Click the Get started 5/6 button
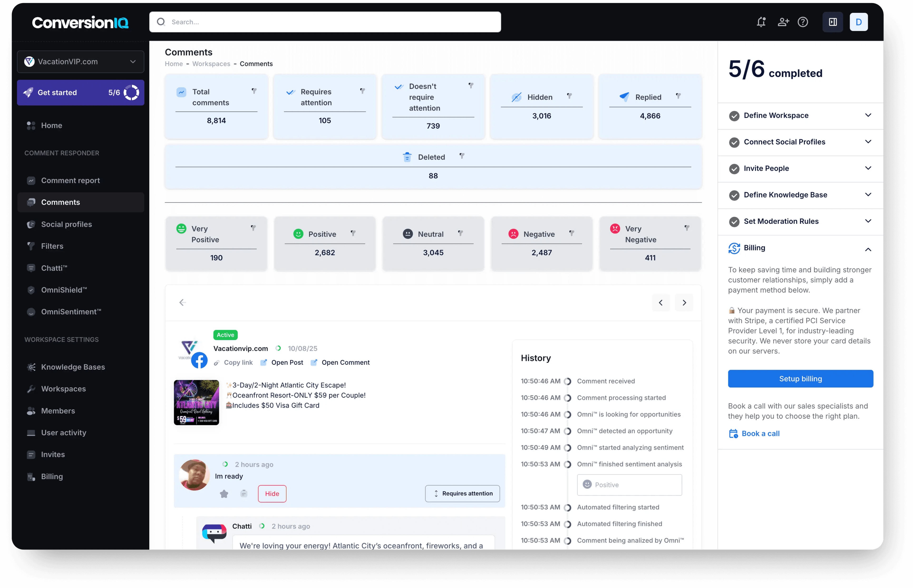Image resolution: width=913 pixels, height=588 pixels. point(81,92)
